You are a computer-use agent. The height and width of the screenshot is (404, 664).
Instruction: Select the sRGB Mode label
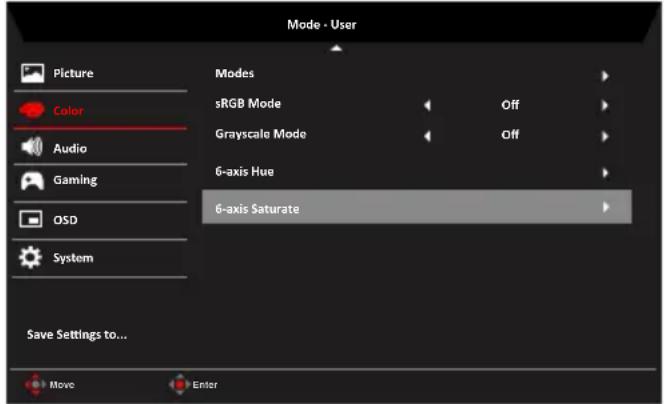pos(248,104)
